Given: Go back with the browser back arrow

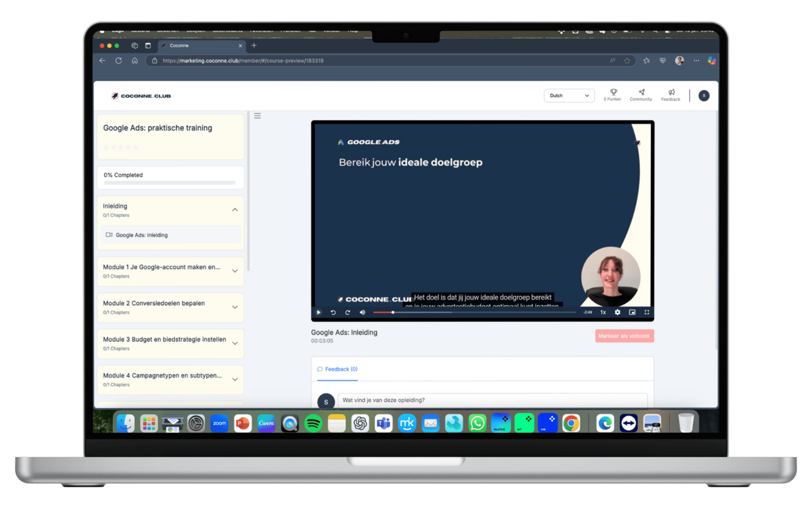Looking at the screenshot, I should click(102, 61).
